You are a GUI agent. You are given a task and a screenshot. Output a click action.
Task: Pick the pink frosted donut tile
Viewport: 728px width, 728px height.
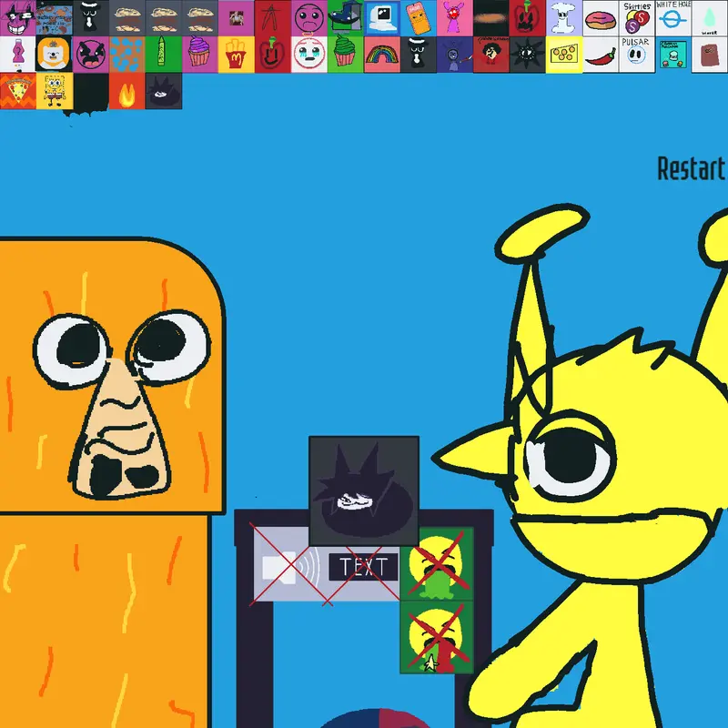click(x=601, y=17)
